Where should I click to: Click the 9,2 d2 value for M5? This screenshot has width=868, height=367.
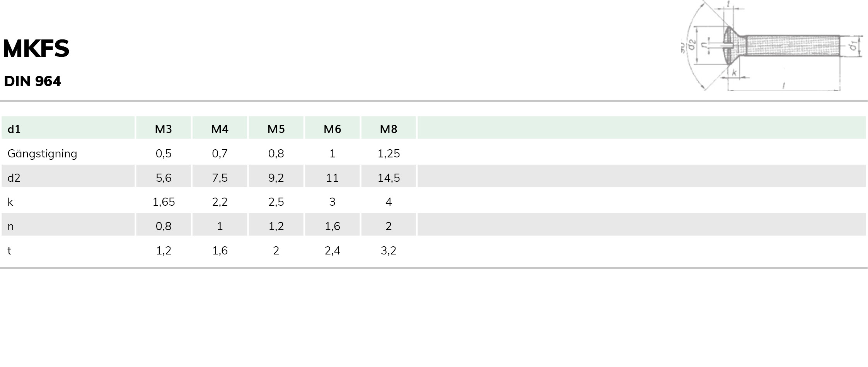(x=276, y=178)
